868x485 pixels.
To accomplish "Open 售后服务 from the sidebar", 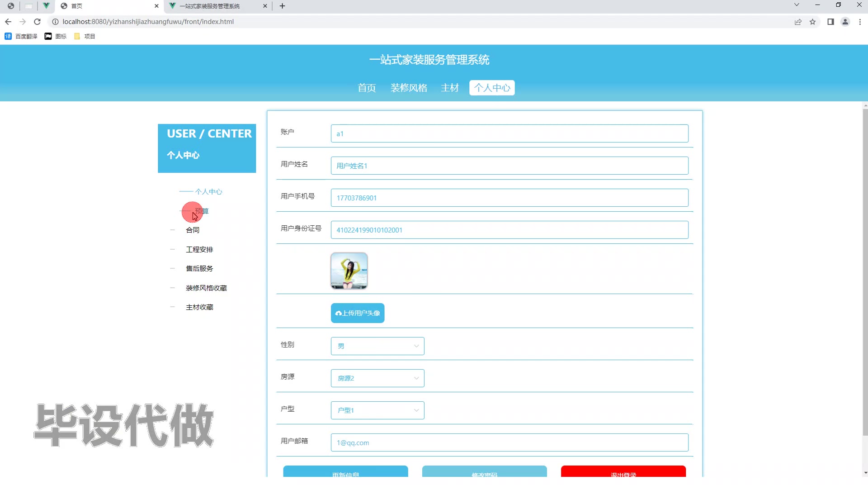I will point(199,269).
